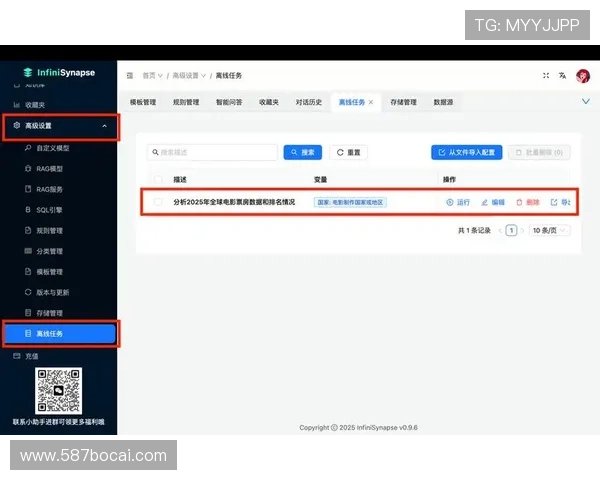Go to previous page arrow
This screenshot has width=600, height=480.
click(500, 230)
